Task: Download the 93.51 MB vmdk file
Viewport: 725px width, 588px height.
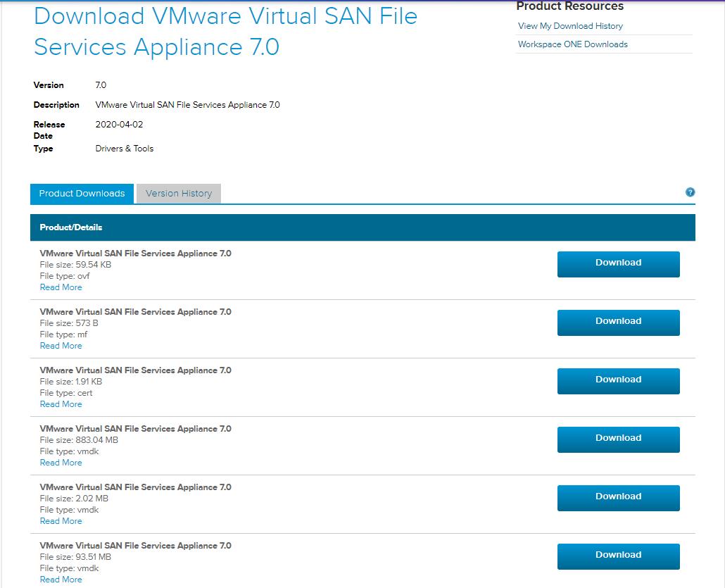Action: [618, 556]
